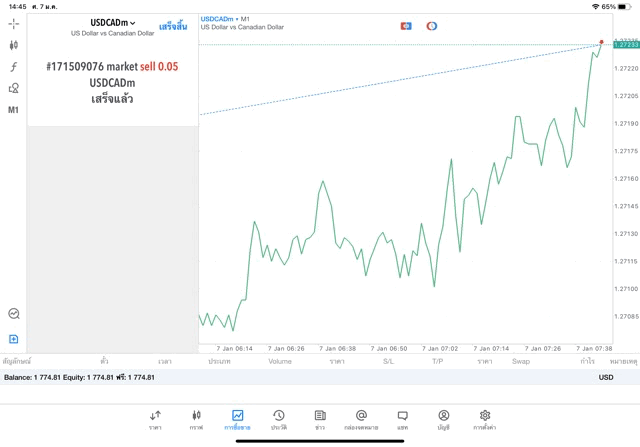Screen dimensions: 640x447
Task: Open the ข่าว news tab
Action: pos(319,419)
